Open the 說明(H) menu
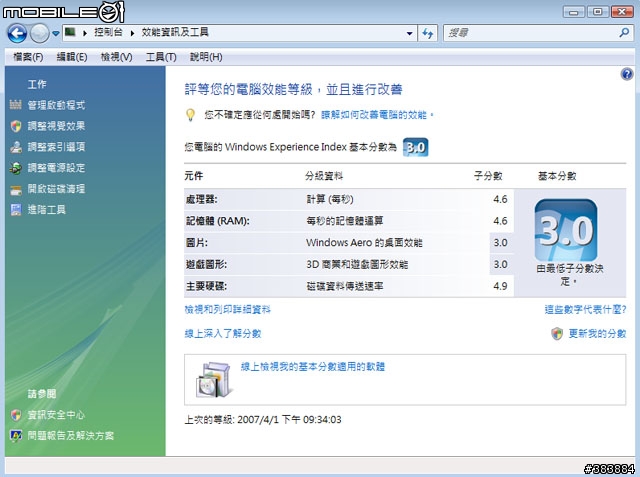This screenshot has height=477, width=640. click(x=206, y=57)
